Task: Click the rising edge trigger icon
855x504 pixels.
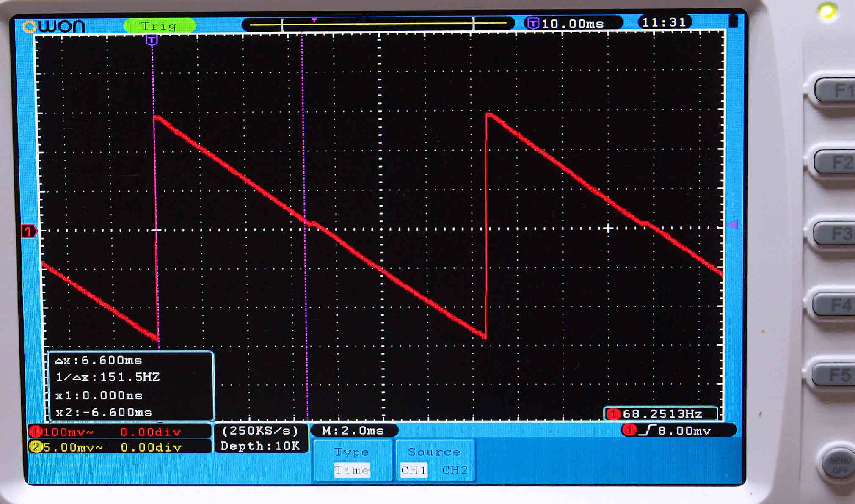Action: click(x=648, y=430)
